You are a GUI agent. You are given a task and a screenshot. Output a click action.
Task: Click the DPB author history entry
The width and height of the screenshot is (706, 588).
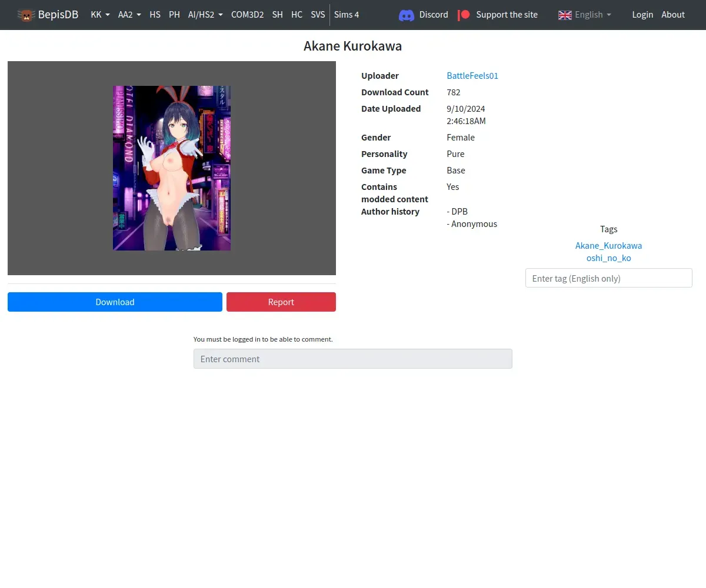click(x=457, y=212)
